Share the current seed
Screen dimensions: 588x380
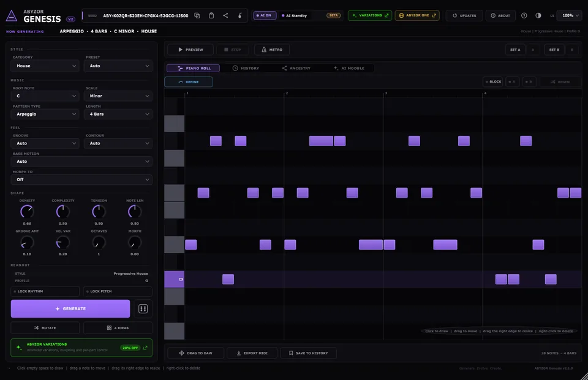pyautogui.click(x=225, y=15)
